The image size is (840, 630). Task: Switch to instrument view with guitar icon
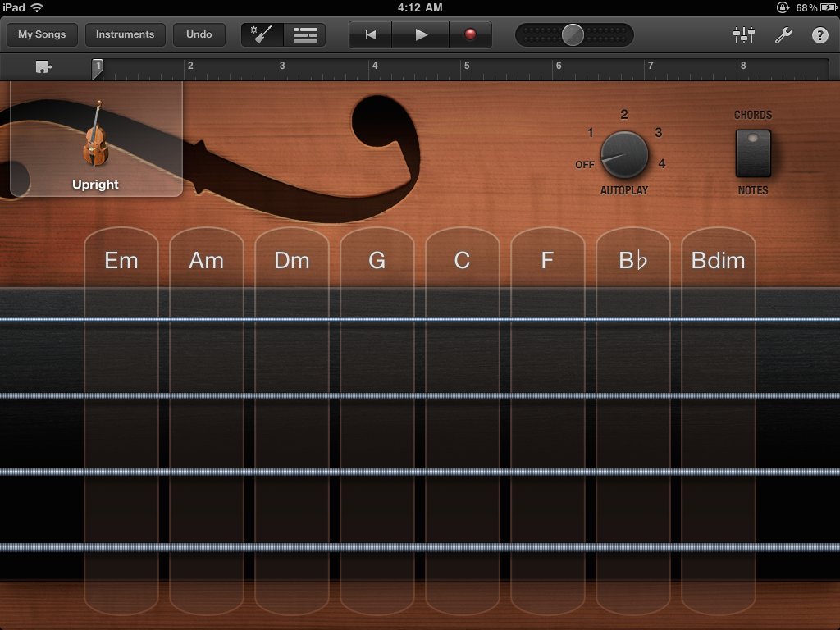pos(262,34)
